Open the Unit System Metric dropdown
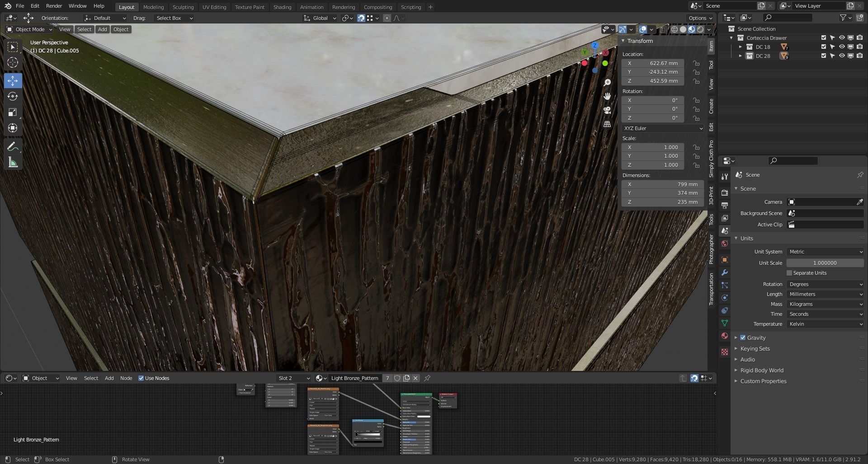The height and width of the screenshot is (464, 868). point(826,252)
